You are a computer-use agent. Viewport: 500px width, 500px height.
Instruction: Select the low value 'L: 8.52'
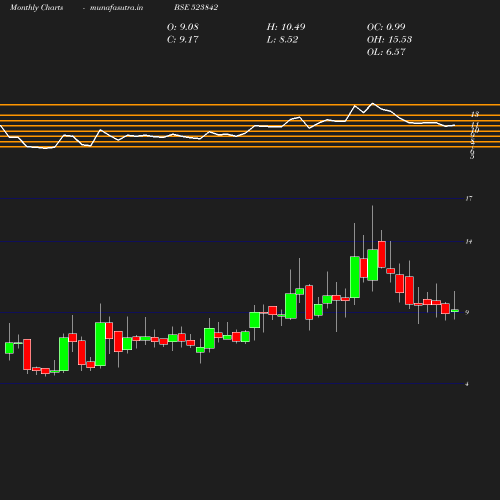(x=282, y=40)
